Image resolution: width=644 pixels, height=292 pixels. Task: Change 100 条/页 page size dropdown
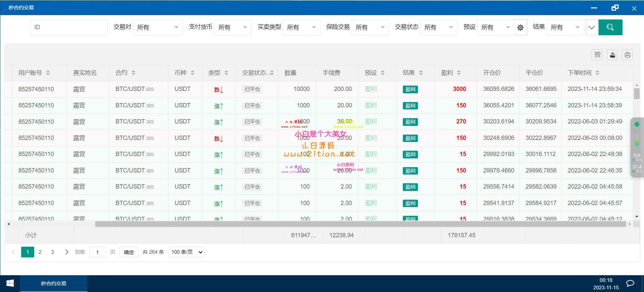(186, 252)
